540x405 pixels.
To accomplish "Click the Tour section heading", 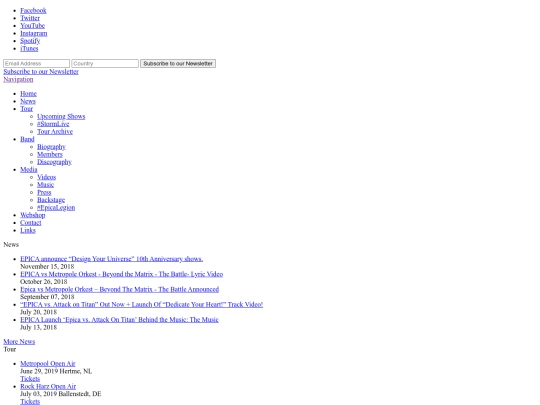I will (10, 349).
